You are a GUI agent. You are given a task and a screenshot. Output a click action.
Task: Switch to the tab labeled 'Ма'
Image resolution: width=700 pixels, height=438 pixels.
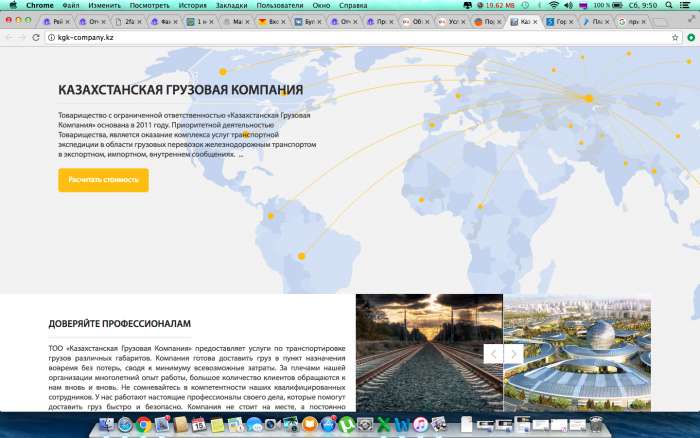pos(236,21)
